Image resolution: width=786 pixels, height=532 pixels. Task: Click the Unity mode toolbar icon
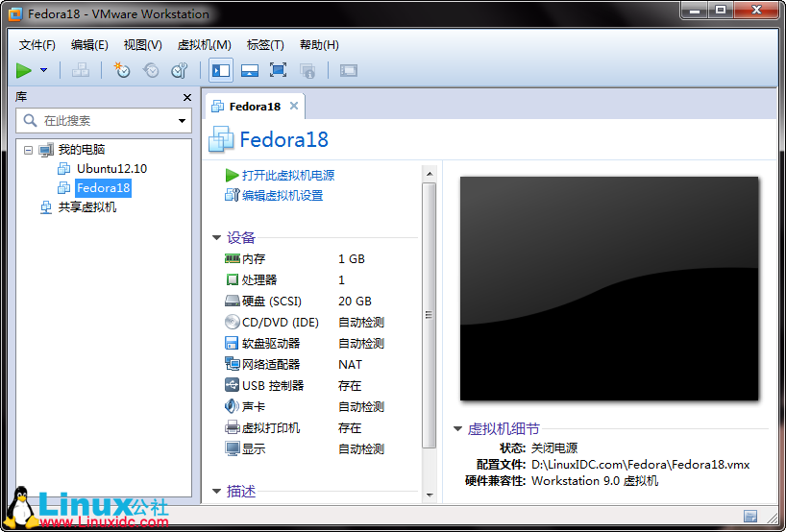[307, 71]
